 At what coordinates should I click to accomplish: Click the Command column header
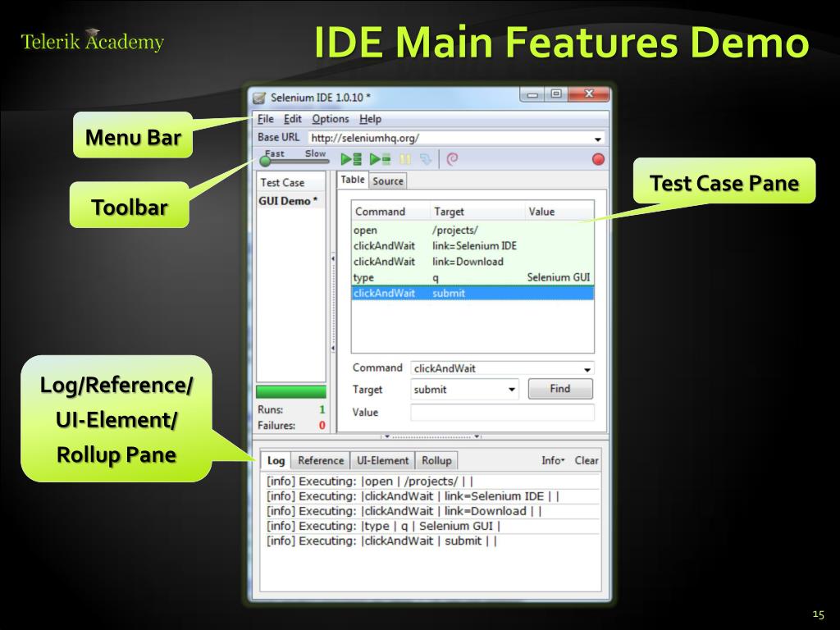point(390,212)
